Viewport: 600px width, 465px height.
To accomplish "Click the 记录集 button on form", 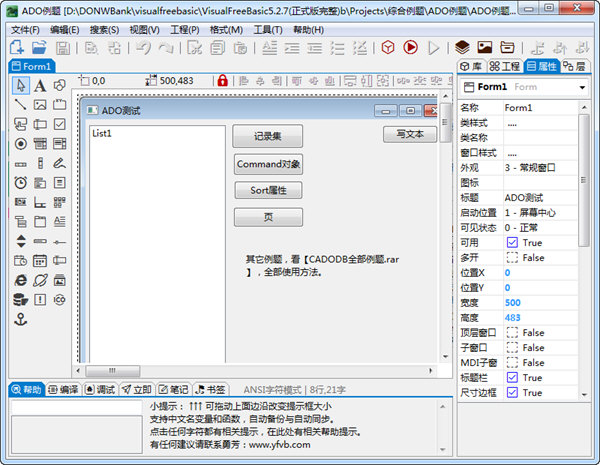I will 267,136.
